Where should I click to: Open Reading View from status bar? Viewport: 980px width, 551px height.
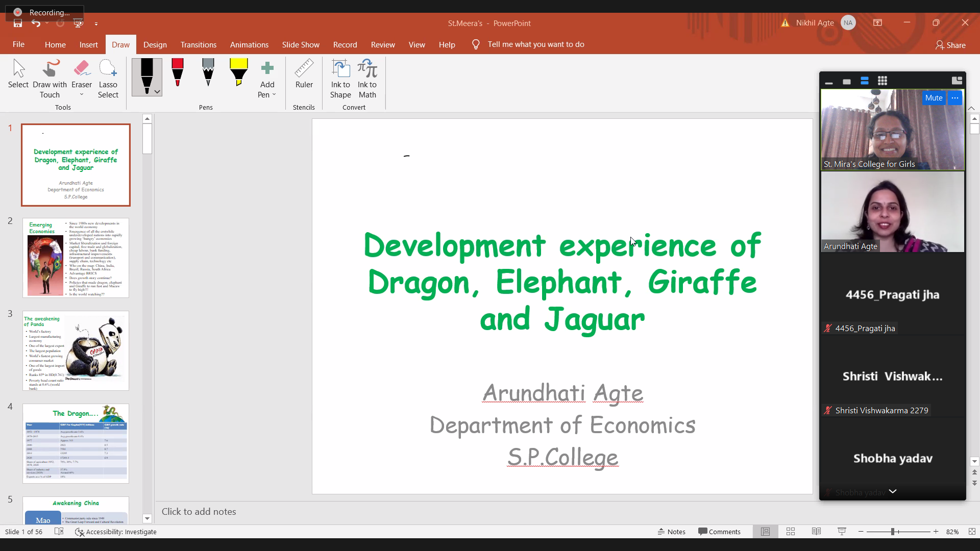(x=816, y=532)
